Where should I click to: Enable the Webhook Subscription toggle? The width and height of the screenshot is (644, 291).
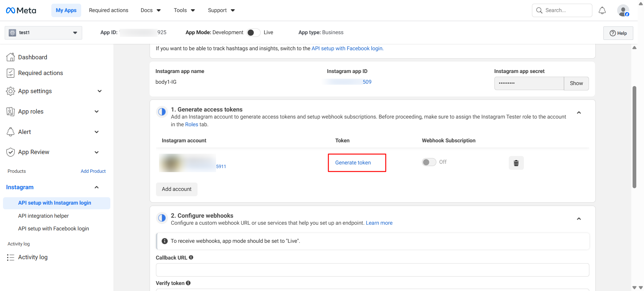429,162
